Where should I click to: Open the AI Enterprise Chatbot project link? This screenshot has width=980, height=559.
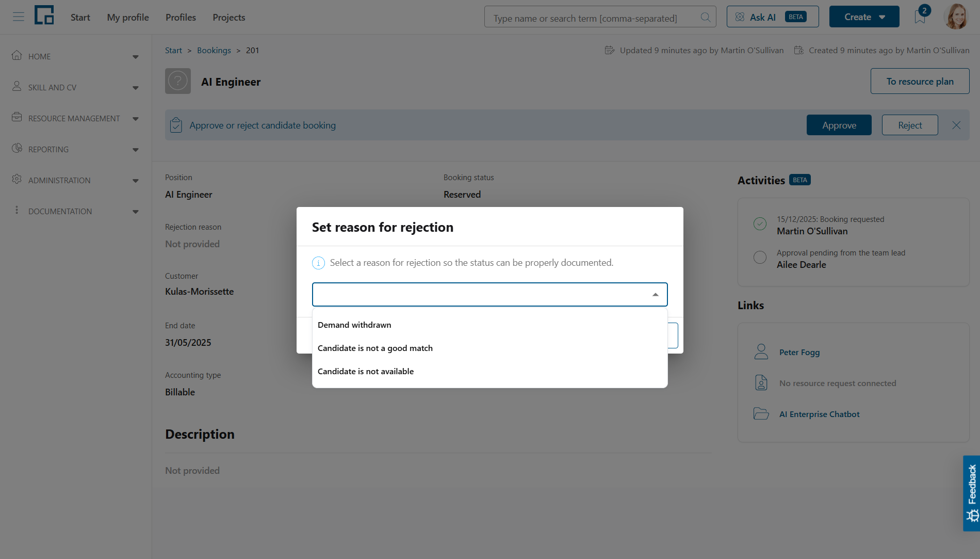coord(819,414)
